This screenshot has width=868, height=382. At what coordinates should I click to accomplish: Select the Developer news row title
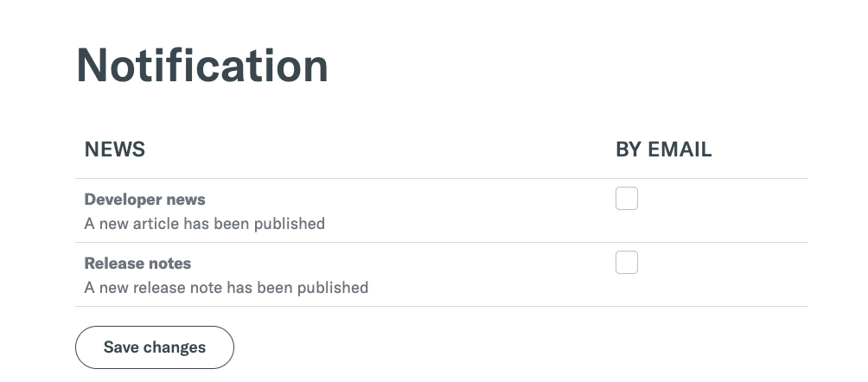tap(144, 200)
